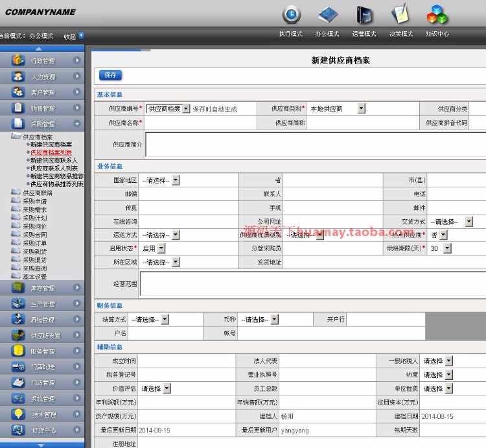486x448 pixels.
Task: Switch to 办公模式 book icon
Action: pos(328,14)
